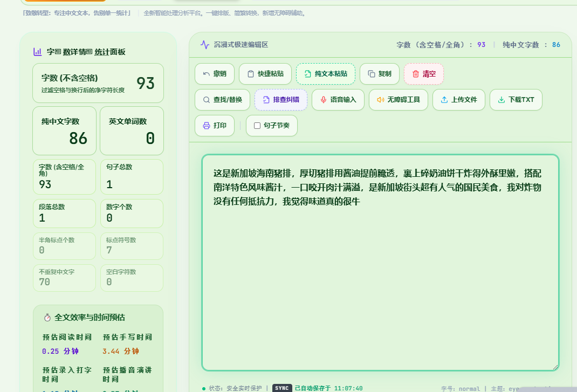Image resolution: width=577 pixels, height=392 pixels.
Task: Click the copy icon on 复制
Action: tap(372, 74)
